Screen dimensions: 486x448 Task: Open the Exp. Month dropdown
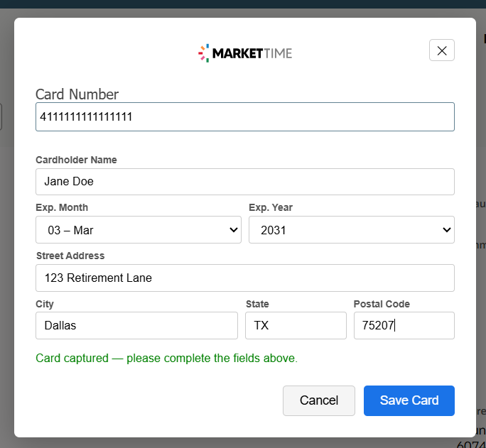(139, 230)
